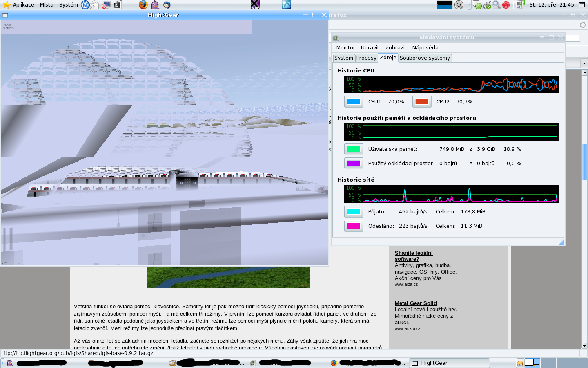
Task: Click the system monitor graph launcher icon
Action: coord(287,5)
